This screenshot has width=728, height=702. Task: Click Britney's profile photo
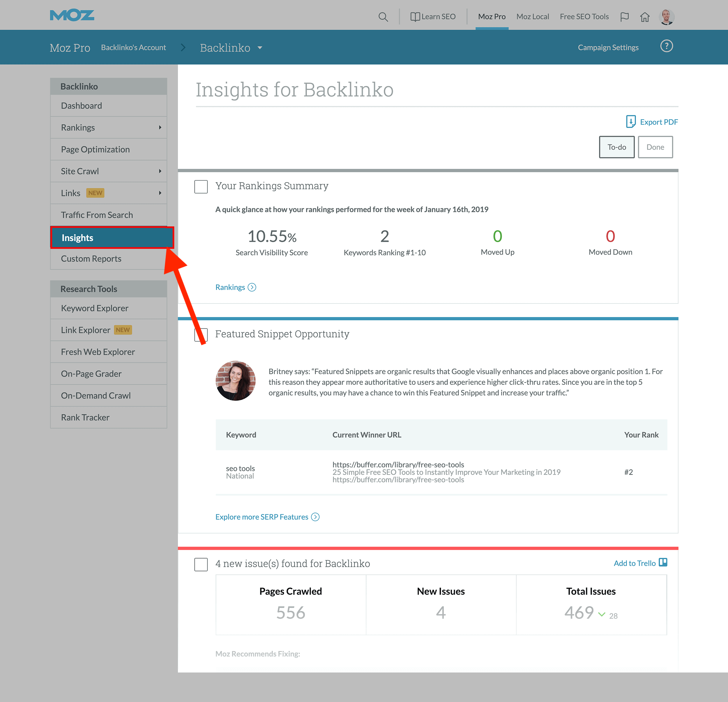point(236,381)
